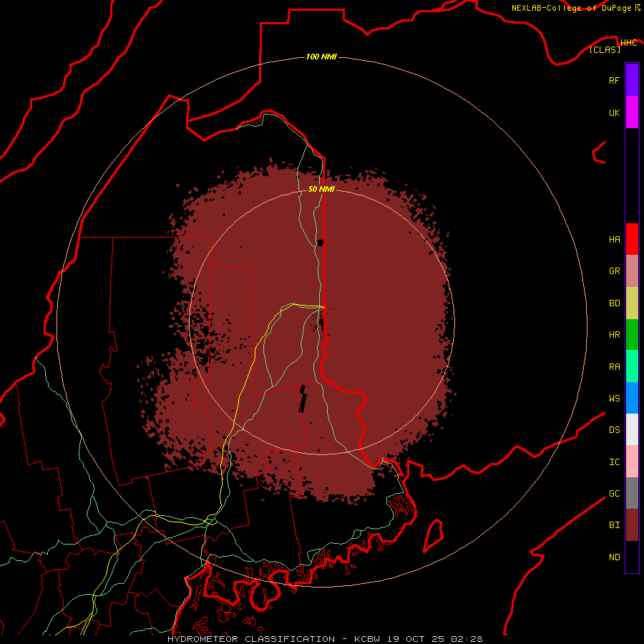Click the [CLAS] label
644x644 pixels.
(x=605, y=49)
